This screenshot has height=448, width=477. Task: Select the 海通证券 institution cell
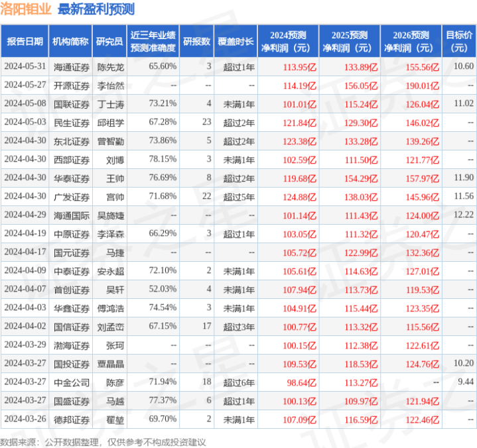[72, 67]
